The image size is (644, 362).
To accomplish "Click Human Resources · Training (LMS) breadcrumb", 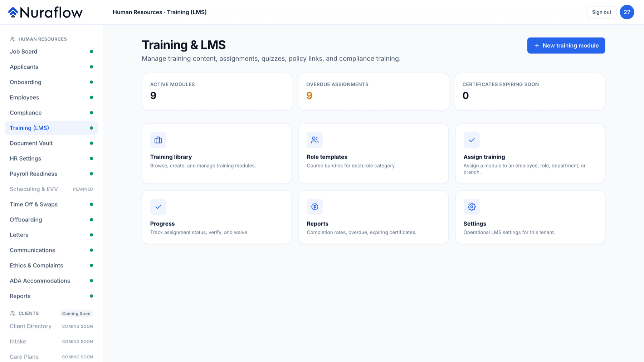I will [x=160, y=12].
